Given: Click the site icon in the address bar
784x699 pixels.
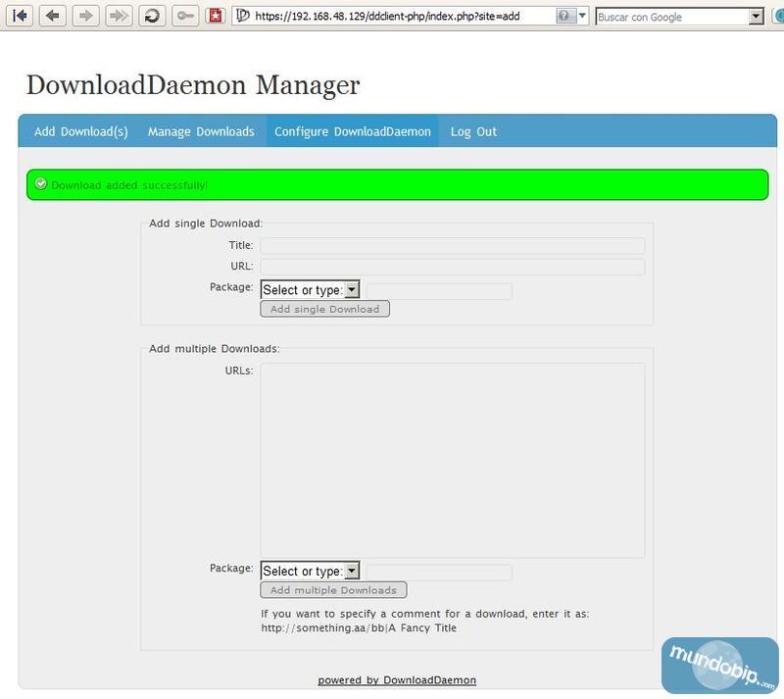Looking at the screenshot, I should pyautogui.click(x=242, y=16).
